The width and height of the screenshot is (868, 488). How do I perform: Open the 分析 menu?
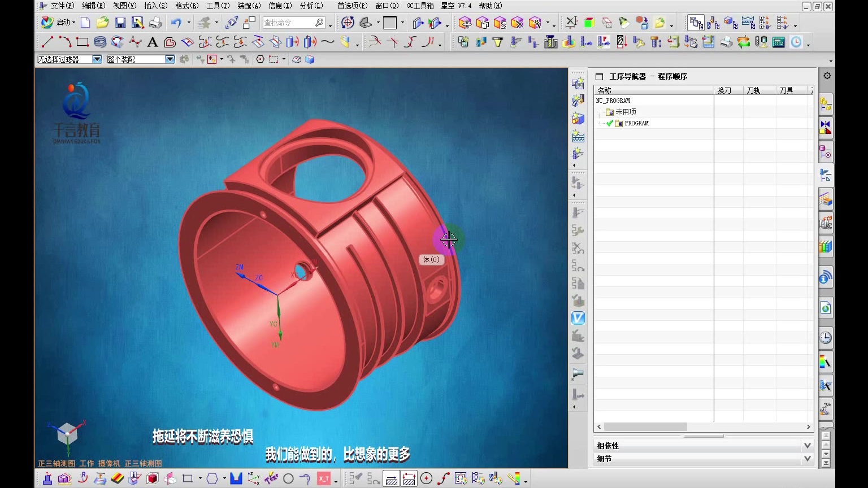click(311, 6)
